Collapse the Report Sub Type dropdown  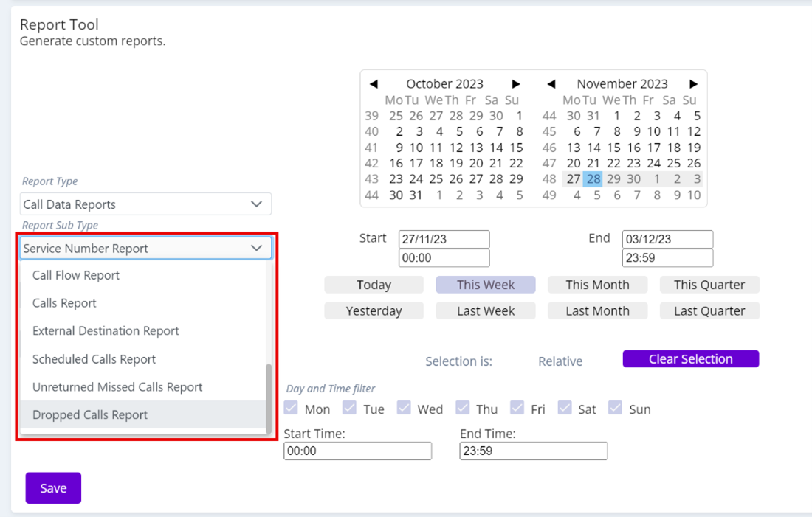pyautogui.click(x=145, y=249)
